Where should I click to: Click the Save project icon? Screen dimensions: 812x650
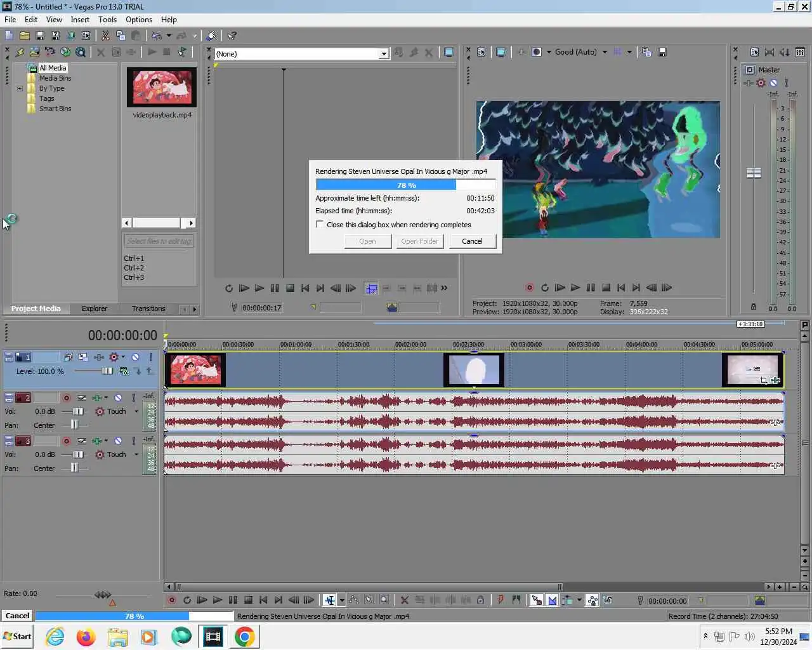(x=39, y=36)
